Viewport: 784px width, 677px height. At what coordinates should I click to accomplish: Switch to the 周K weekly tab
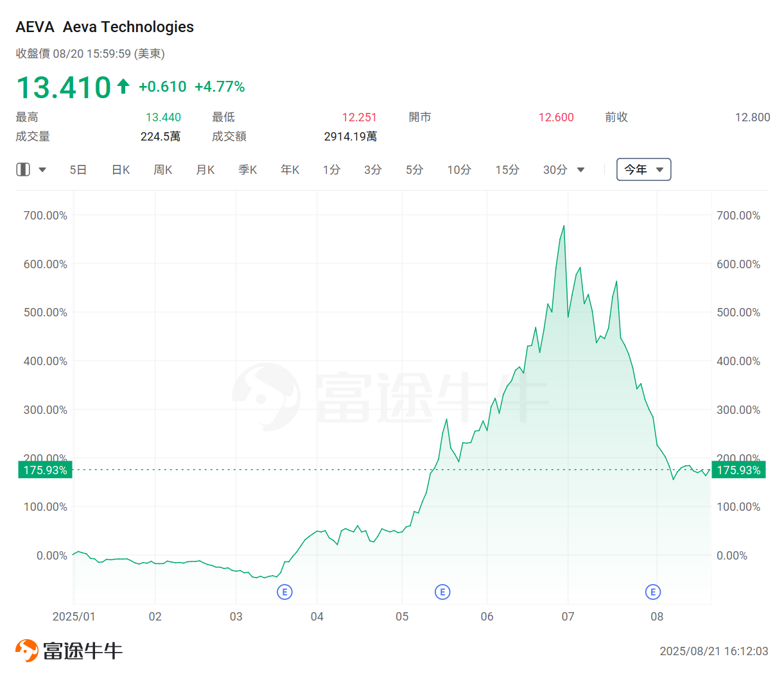[x=162, y=169]
